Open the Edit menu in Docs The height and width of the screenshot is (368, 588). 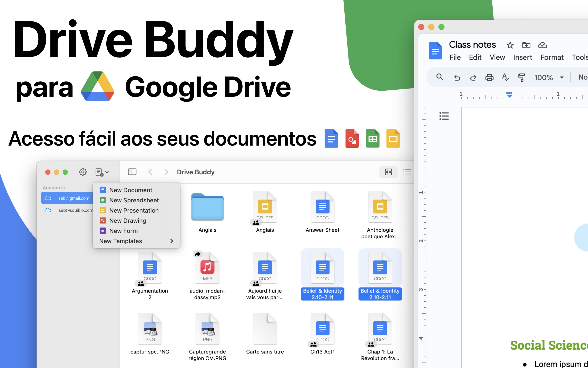[x=475, y=57]
